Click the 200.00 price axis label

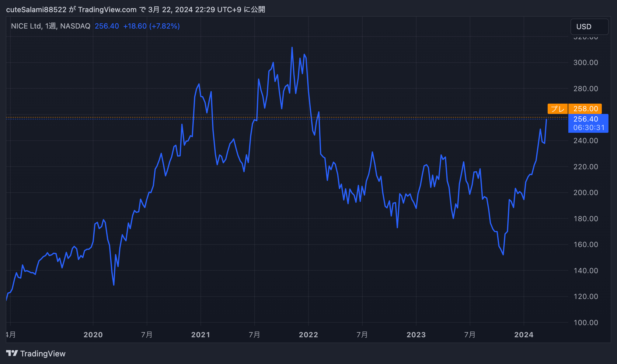pyautogui.click(x=585, y=193)
